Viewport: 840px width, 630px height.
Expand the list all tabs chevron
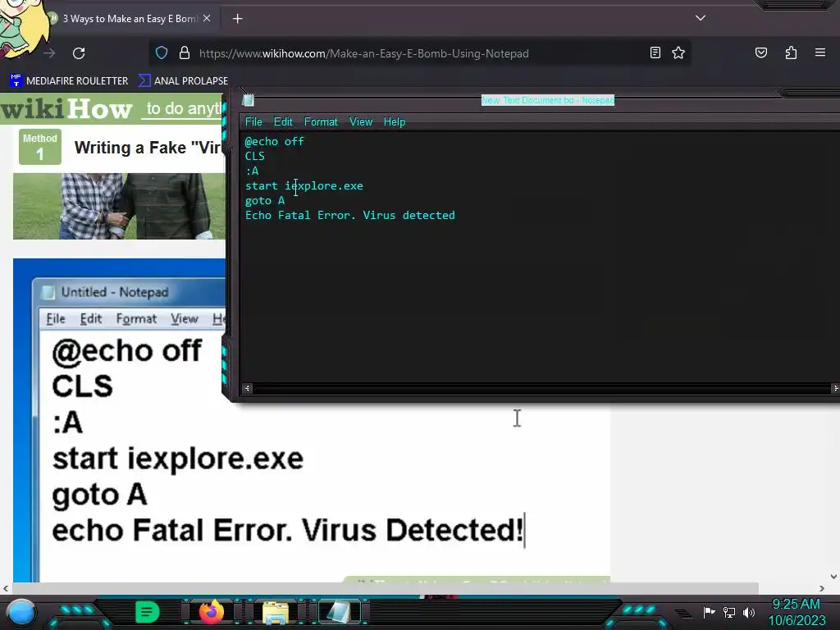click(701, 18)
